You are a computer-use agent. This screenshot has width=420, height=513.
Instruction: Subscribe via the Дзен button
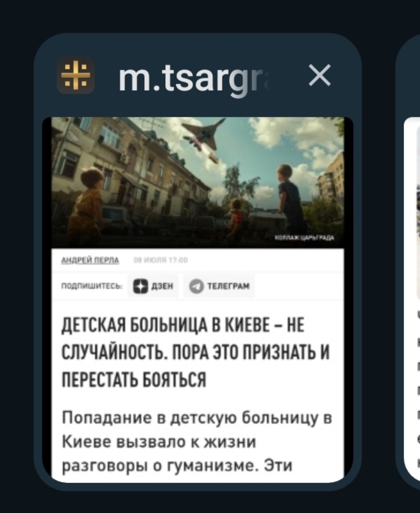pyautogui.click(x=153, y=286)
